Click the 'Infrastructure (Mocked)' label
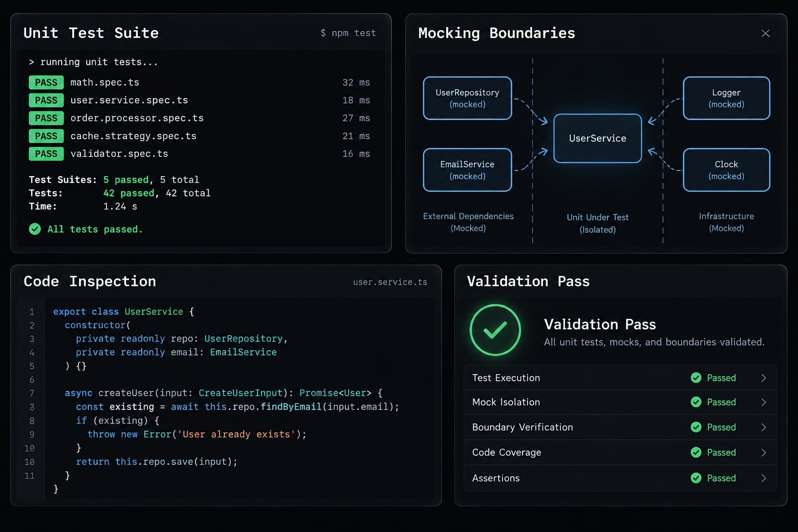 tap(726, 222)
